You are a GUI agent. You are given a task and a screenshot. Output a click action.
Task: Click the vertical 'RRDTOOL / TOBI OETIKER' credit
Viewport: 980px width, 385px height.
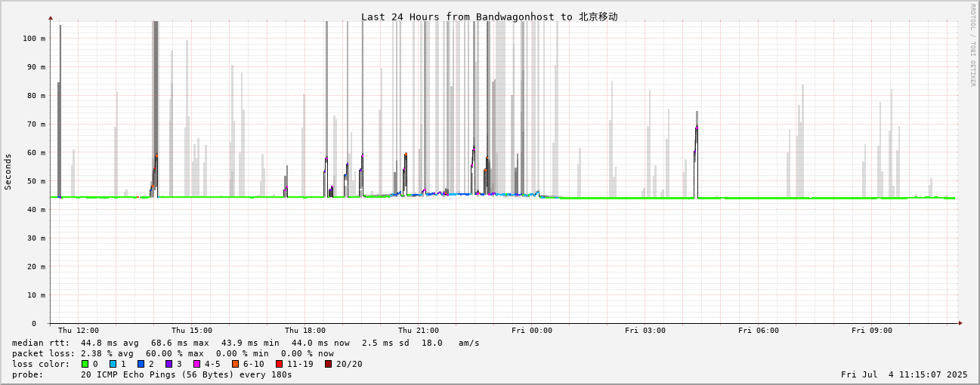972,45
